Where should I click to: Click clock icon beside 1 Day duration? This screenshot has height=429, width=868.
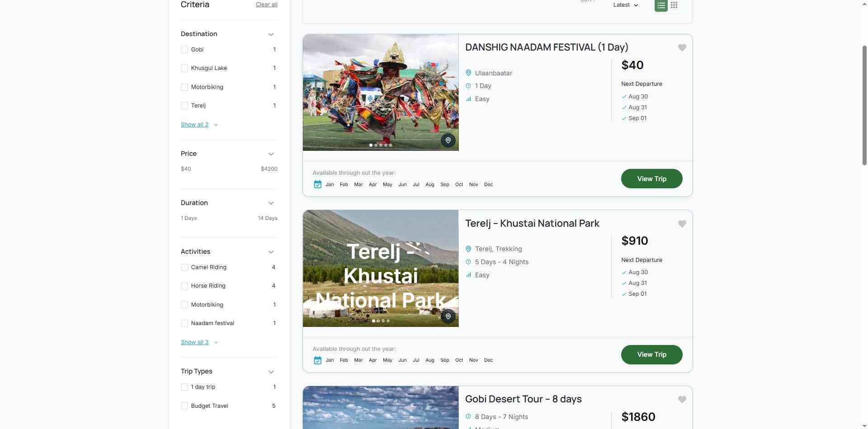point(468,86)
